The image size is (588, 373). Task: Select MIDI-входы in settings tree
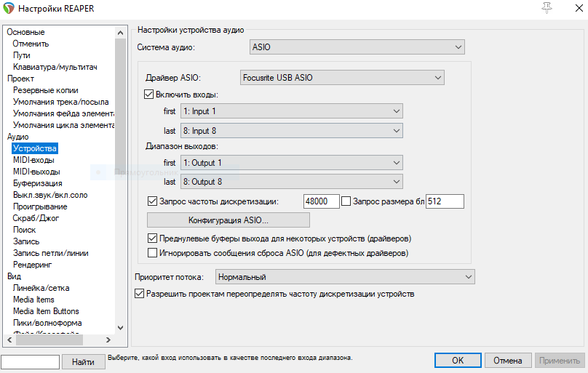click(33, 160)
